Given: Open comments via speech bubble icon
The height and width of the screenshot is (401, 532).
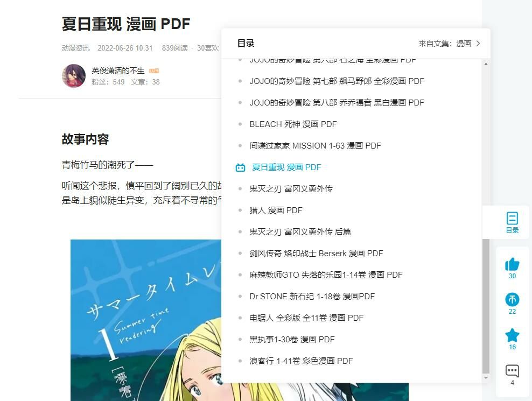Looking at the screenshot, I should click(512, 371).
